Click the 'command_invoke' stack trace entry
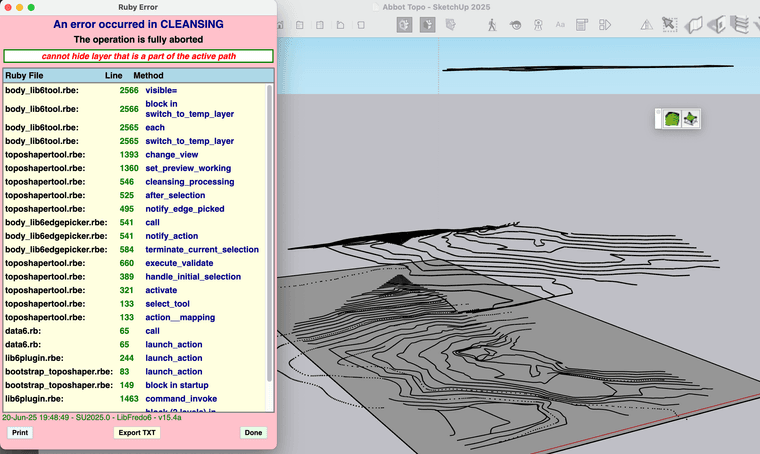The height and width of the screenshot is (454, 760). 181,398
